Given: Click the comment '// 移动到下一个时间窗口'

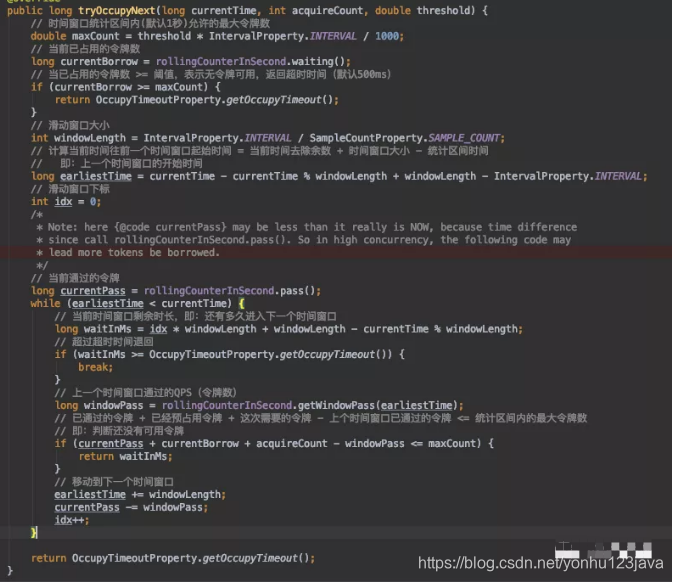Looking at the screenshot, I should coord(114,482).
